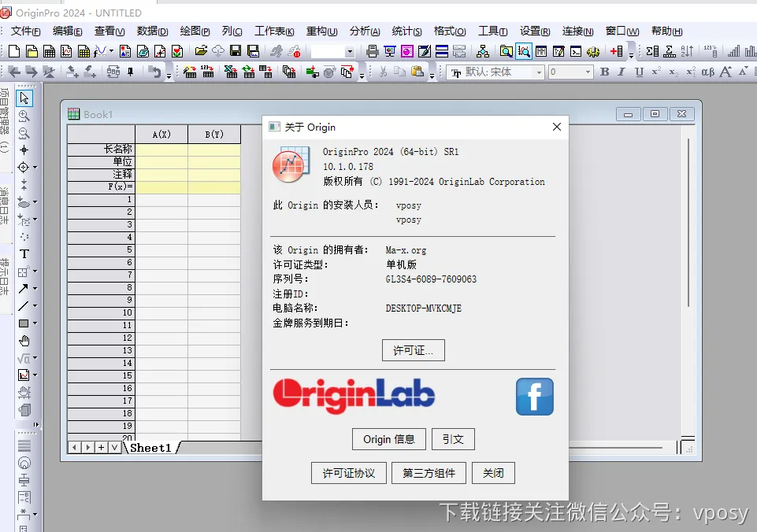757x532 pixels.
Task: Toggle Subscript formatting
Action: tap(674, 72)
